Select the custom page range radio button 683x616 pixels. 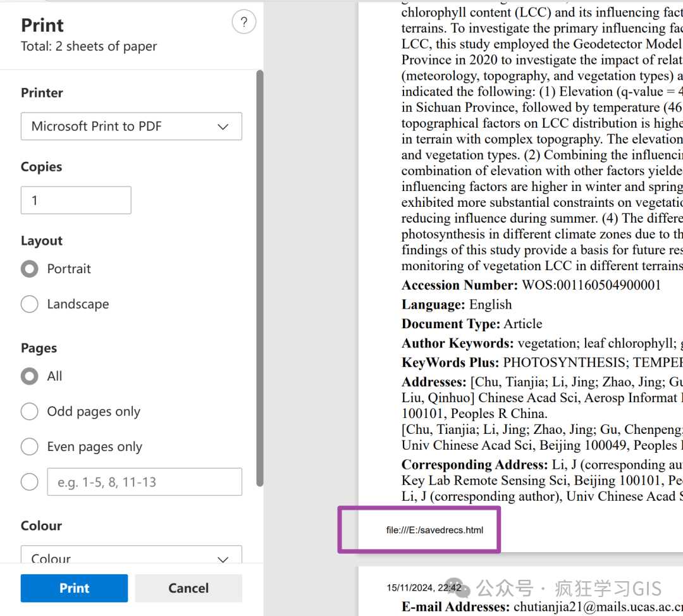[30, 482]
